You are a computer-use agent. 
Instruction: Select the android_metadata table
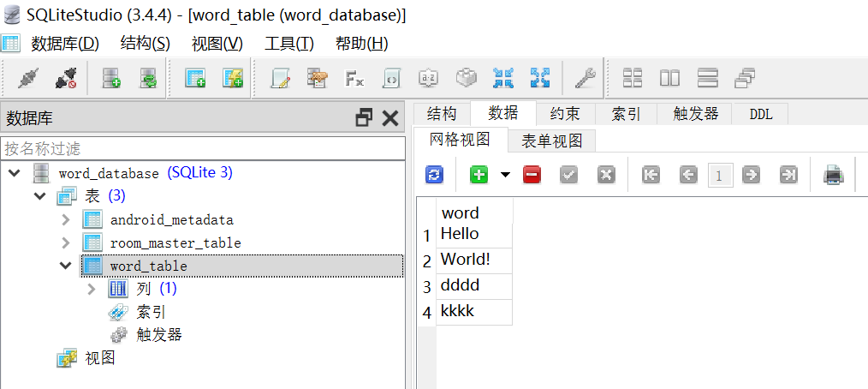171,220
